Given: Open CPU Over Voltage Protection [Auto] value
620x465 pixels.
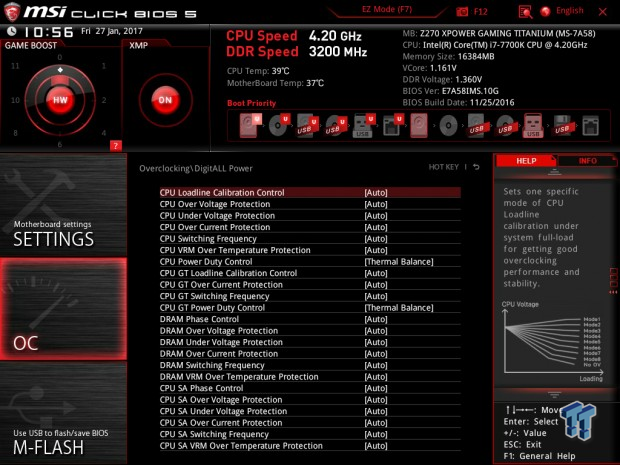Looking at the screenshot, I should pos(376,204).
